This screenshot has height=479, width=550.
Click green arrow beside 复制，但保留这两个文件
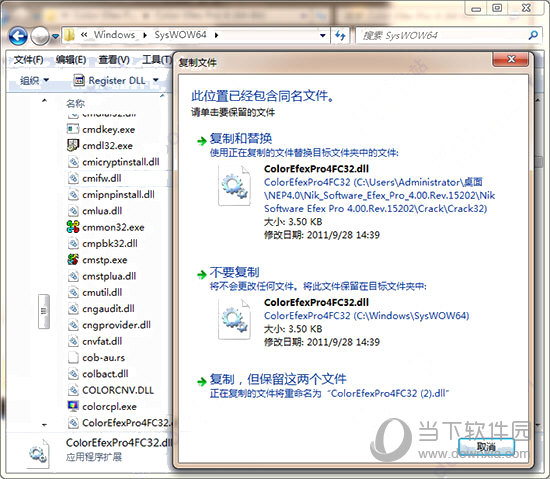[x=202, y=381]
